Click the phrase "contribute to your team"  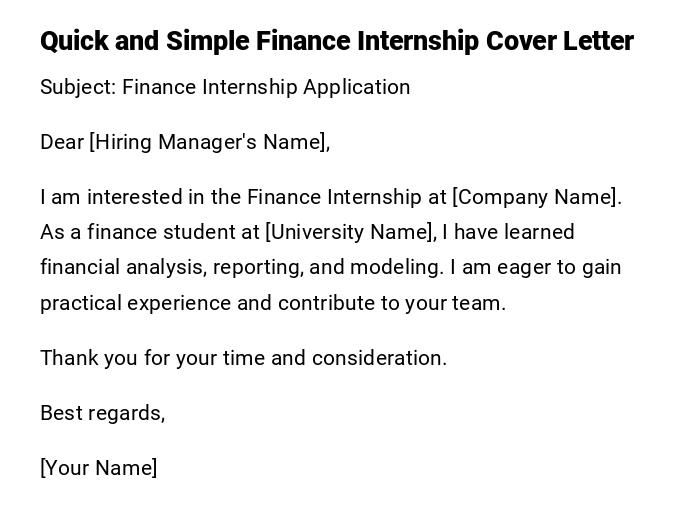(391, 303)
